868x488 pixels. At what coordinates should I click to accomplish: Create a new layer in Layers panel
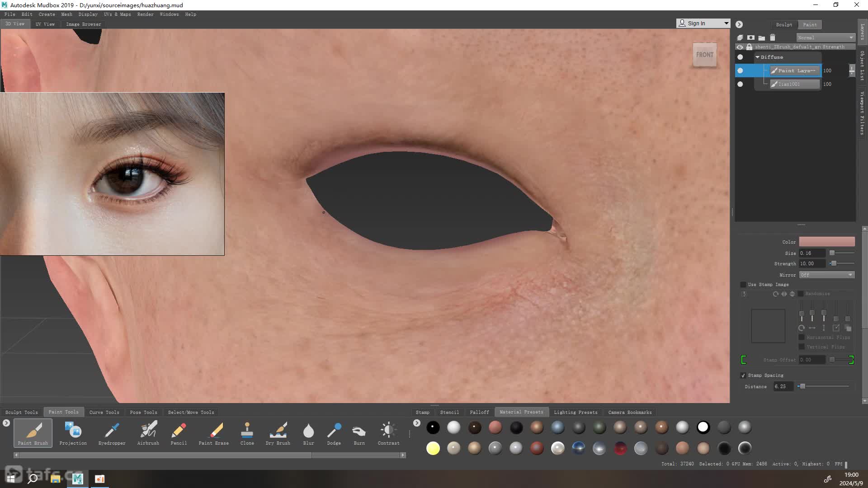pos(740,38)
